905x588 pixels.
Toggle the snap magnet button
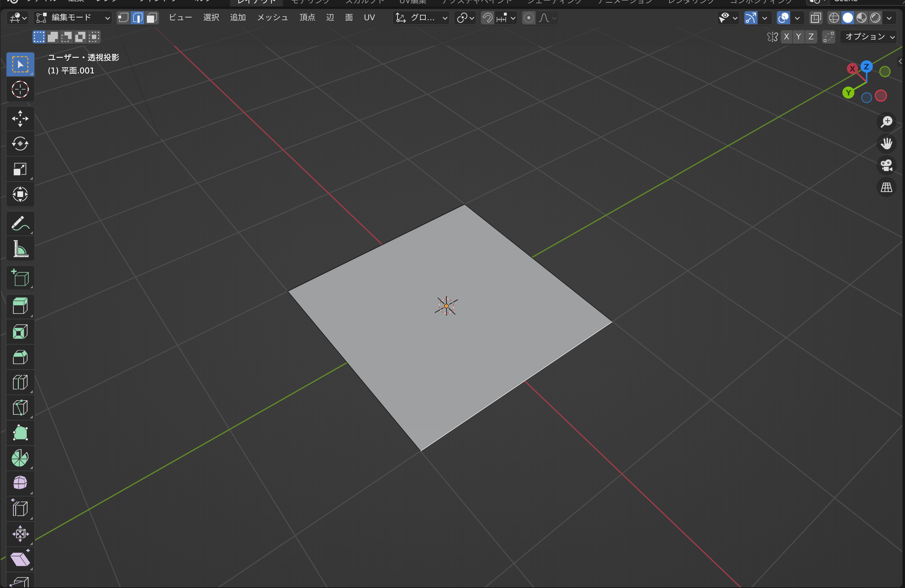pyautogui.click(x=488, y=17)
